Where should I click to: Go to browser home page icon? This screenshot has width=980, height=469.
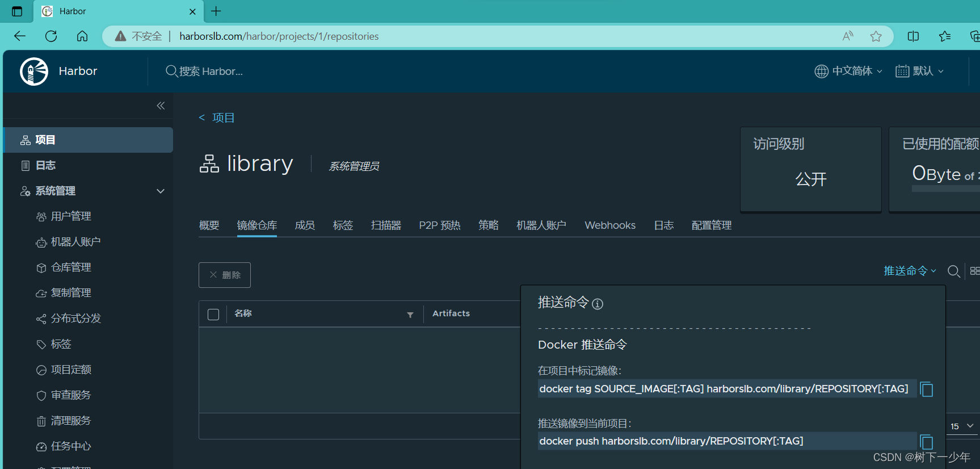(x=82, y=36)
